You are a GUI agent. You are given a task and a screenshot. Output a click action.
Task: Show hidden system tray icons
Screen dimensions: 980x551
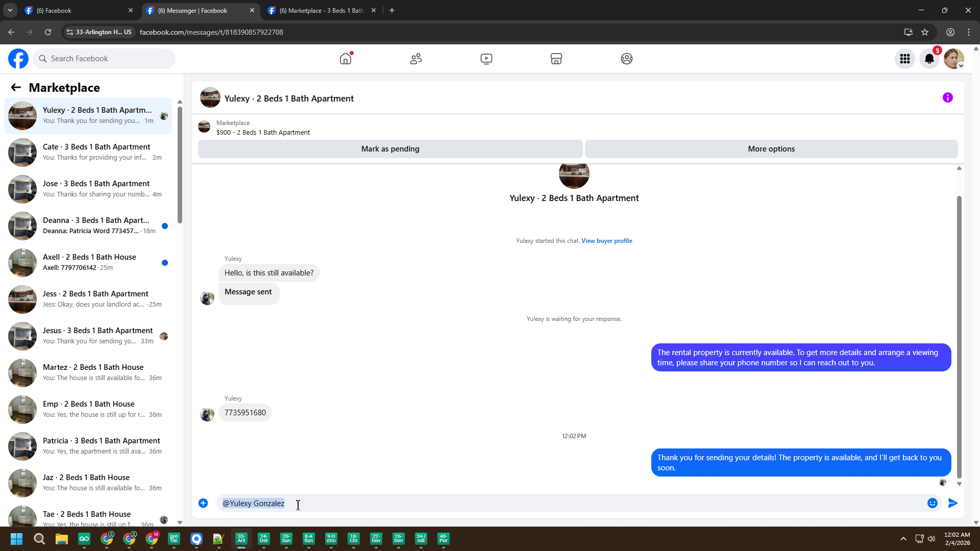(x=903, y=539)
